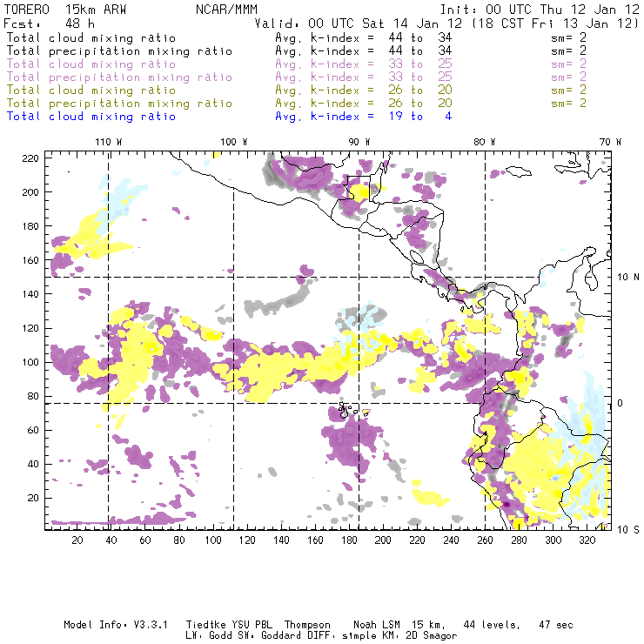Click 'Avg. k-index = 26 to 20' on olive precipitation row
The width and height of the screenshot is (644, 644).
pos(364,103)
